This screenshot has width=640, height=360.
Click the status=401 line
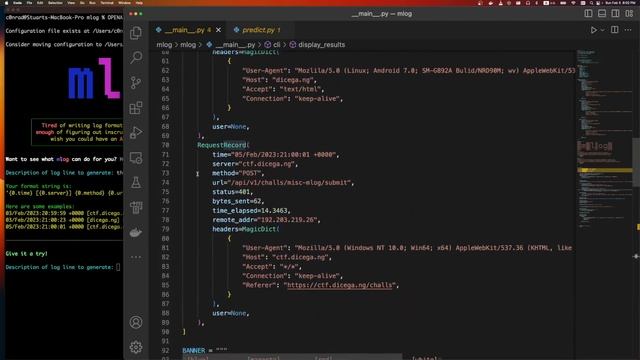[233, 192]
